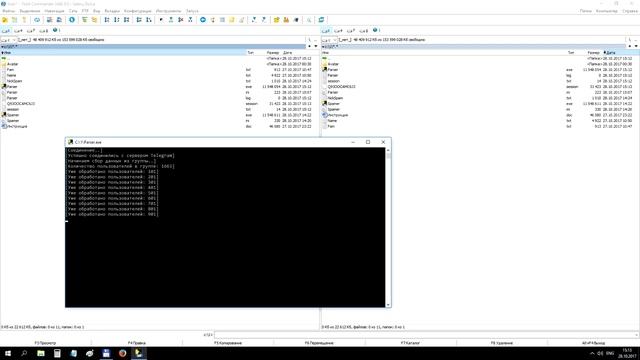Sort the left panel by Тип column
The image size is (640, 360).
[x=250, y=53]
